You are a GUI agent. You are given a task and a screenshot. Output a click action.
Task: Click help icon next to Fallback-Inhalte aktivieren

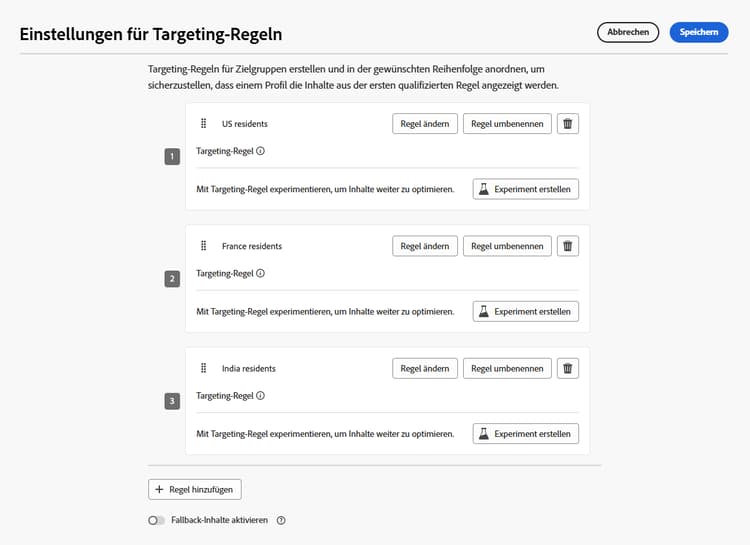(x=281, y=520)
